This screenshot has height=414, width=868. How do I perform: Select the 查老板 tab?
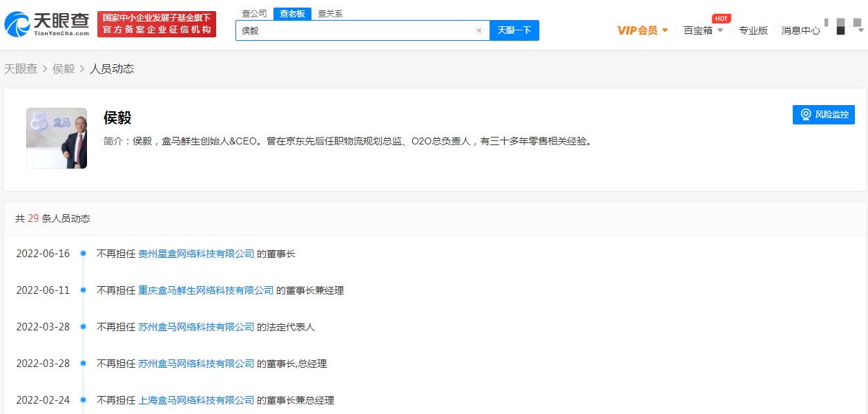(x=292, y=13)
